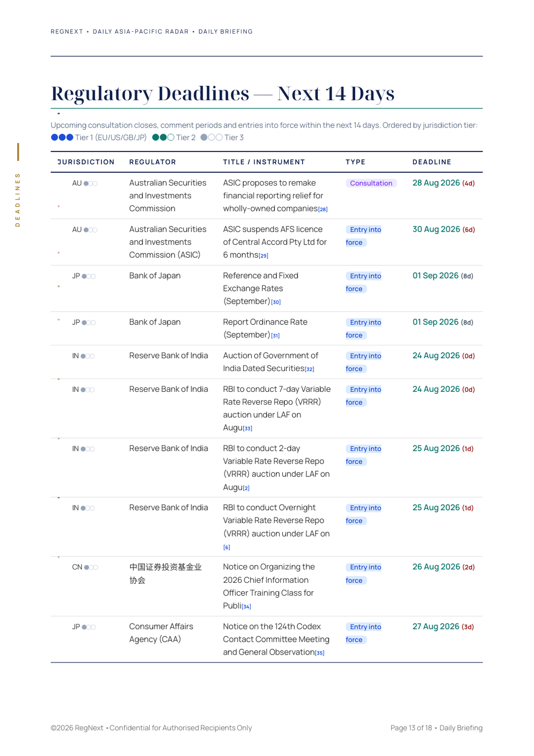Image resolution: width=534 pixels, height=756 pixels.
Task: Click 'RBI to conduct 7-day Variable' title
Action: coord(277,408)
